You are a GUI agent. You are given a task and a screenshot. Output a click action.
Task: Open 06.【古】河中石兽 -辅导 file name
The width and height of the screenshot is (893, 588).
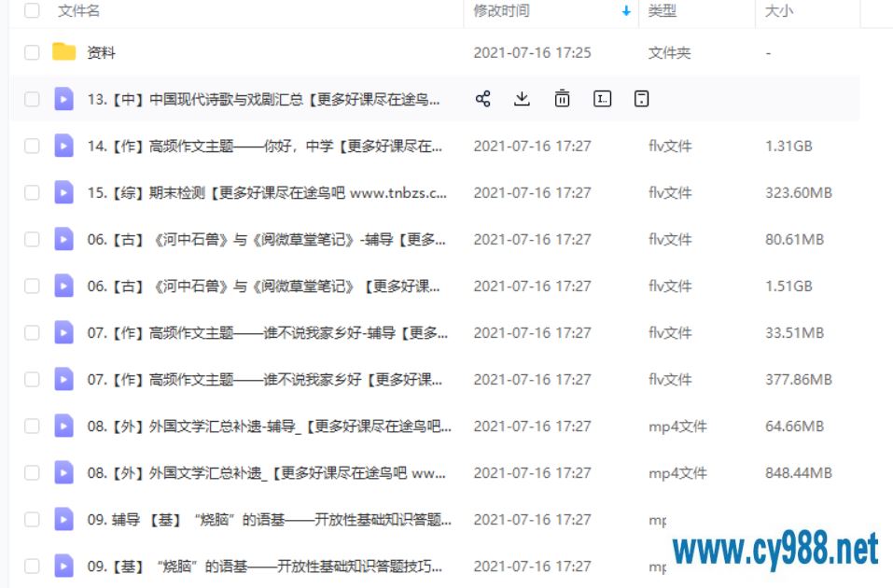pos(266,239)
